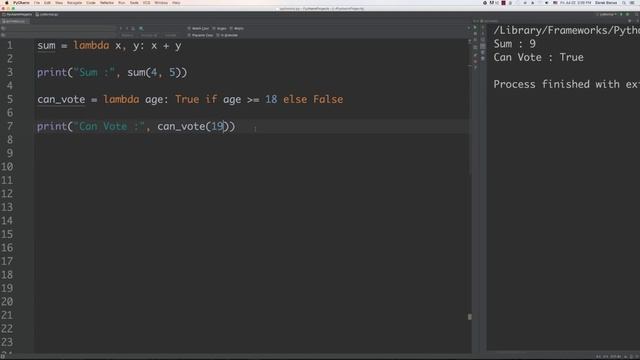This screenshot has width=640, height=360.
Task: Click the Derek Banas user name in menu bar
Action: [x=606, y=2]
